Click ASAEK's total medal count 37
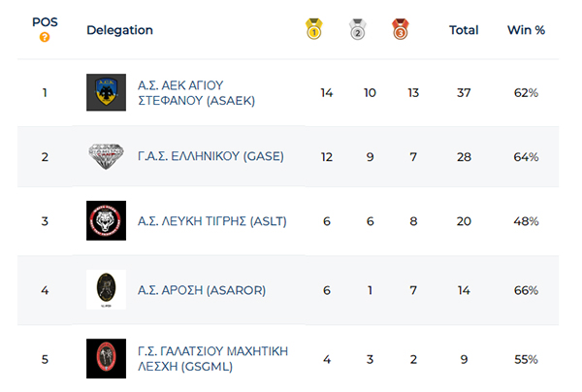The width and height of the screenshot is (582, 392). click(x=464, y=93)
